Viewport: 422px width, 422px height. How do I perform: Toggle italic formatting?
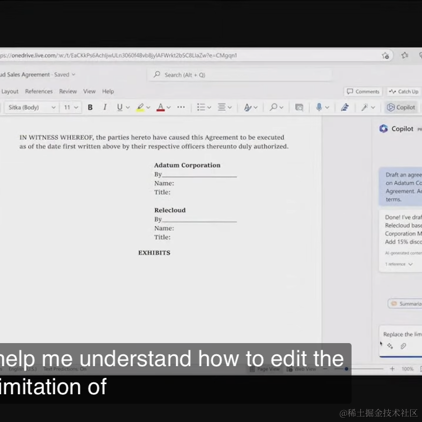point(105,107)
